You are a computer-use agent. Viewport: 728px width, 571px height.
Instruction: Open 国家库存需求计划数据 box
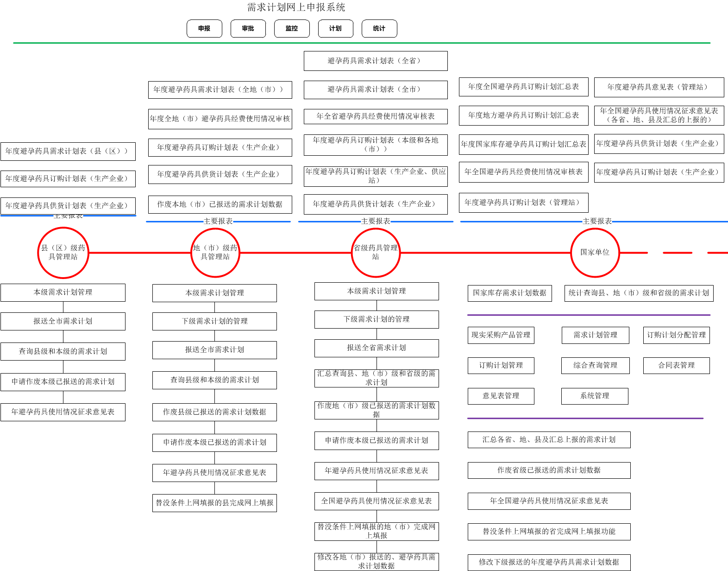click(509, 293)
